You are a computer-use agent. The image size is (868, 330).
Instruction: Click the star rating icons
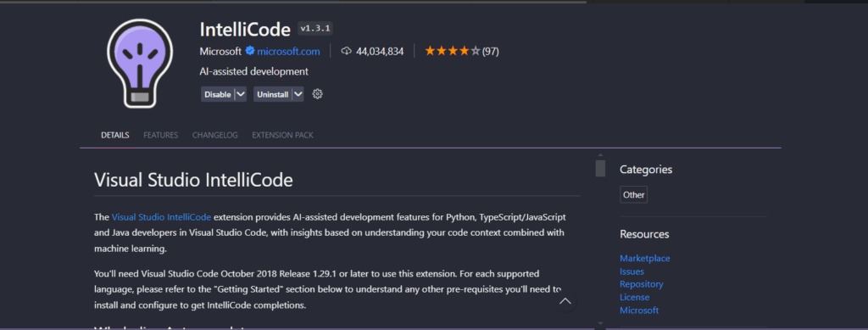click(453, 52)
